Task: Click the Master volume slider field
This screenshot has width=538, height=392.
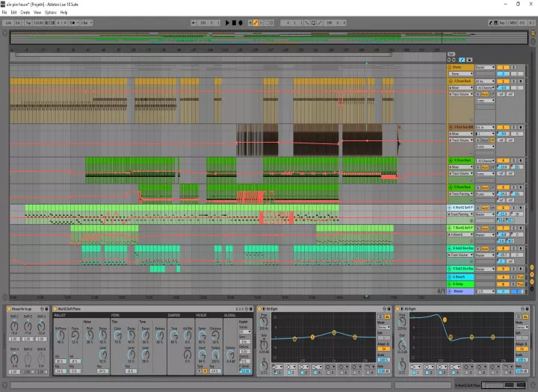Action: click(503, 291)
